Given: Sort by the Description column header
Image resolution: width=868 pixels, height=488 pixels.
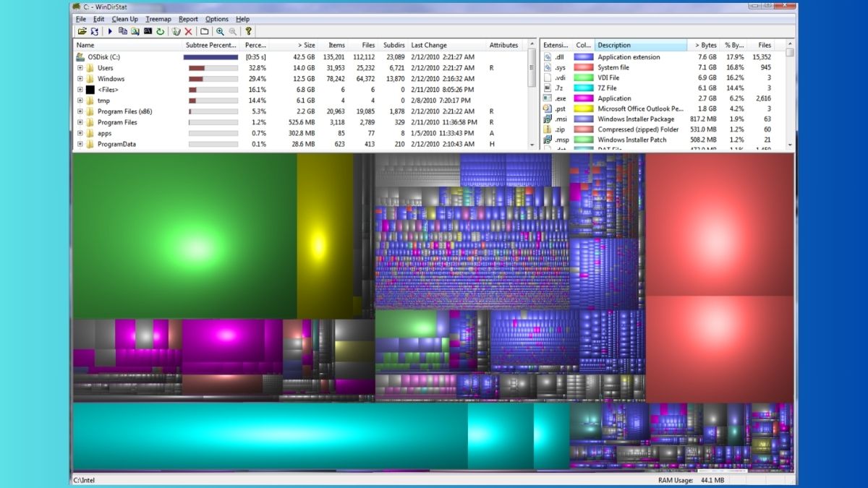Looking at the screenshot, I should [x=640, y=45].
